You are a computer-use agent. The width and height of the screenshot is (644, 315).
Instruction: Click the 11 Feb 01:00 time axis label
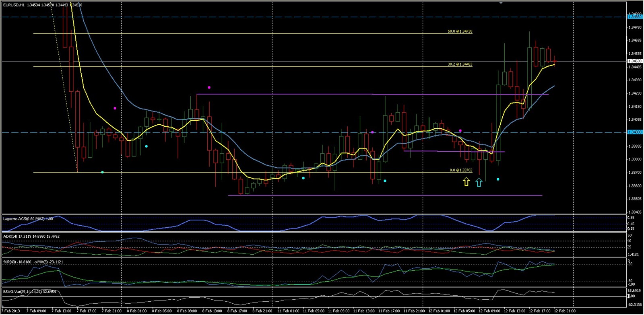[x=289, y=311]
